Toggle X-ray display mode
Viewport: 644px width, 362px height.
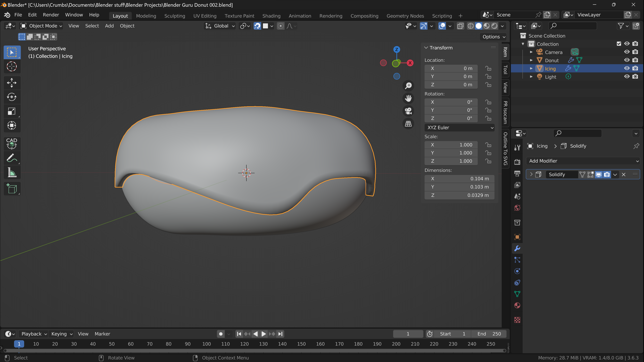click(x=460, y=26)
